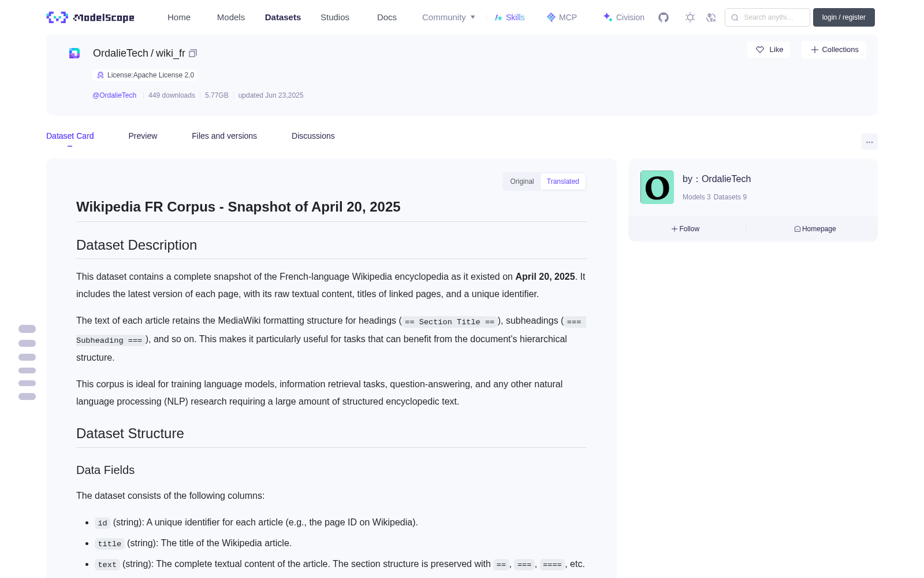Open Civision from the navigation bar

point(624,17)
